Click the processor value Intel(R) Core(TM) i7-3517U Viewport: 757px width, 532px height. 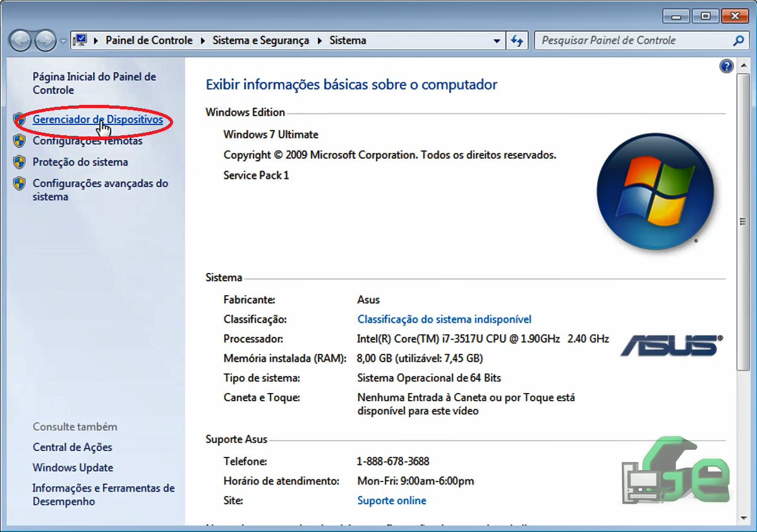click(x=483, y=339)
